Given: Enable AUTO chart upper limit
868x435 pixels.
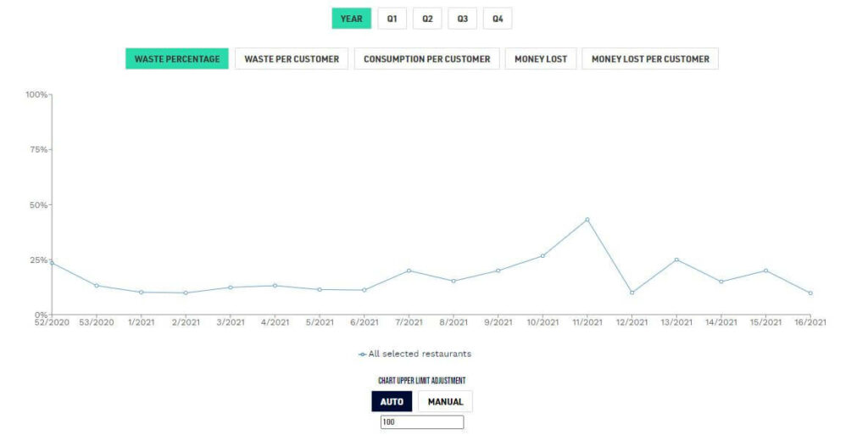Looking at the screenshot, I should pos(392,401).
